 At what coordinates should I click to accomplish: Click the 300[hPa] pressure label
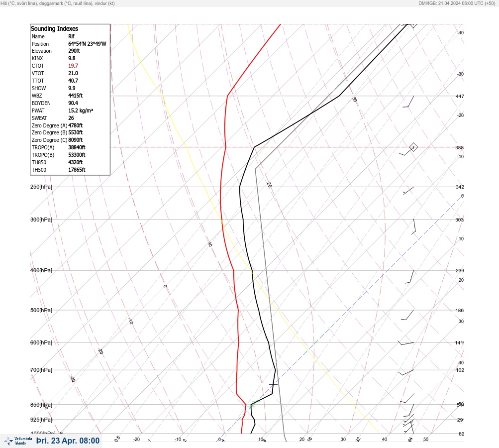[41, 220]
